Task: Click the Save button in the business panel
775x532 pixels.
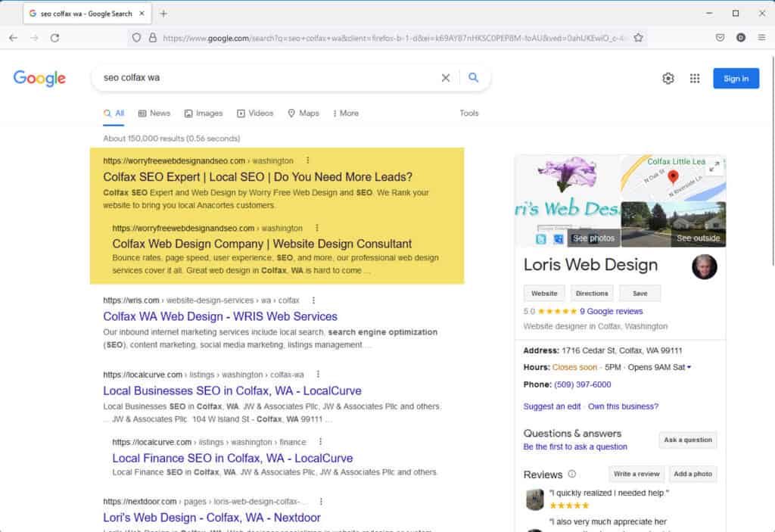Action: coord(640,293)
